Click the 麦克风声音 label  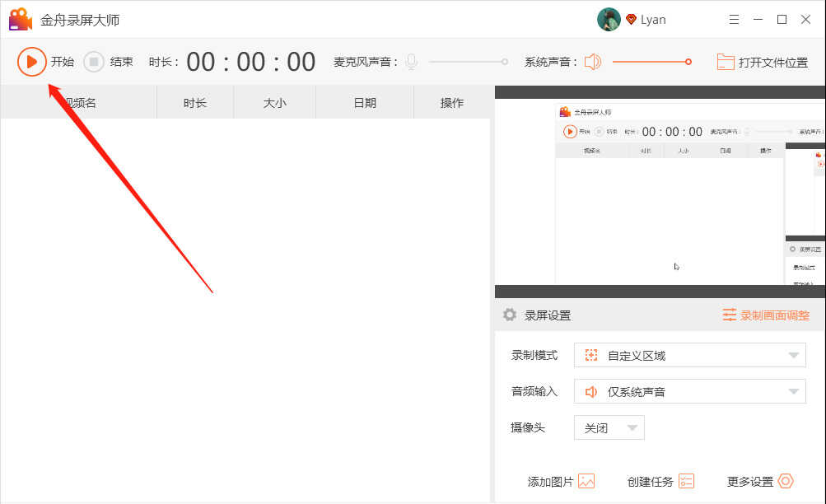(x=366, y=62)
